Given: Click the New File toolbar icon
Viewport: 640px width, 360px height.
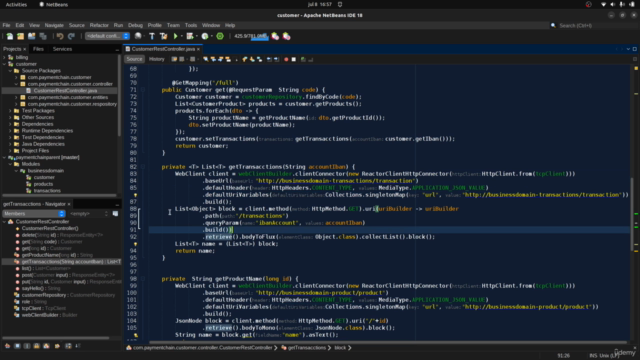Looking at the screenshot, I should coord(10,36).
